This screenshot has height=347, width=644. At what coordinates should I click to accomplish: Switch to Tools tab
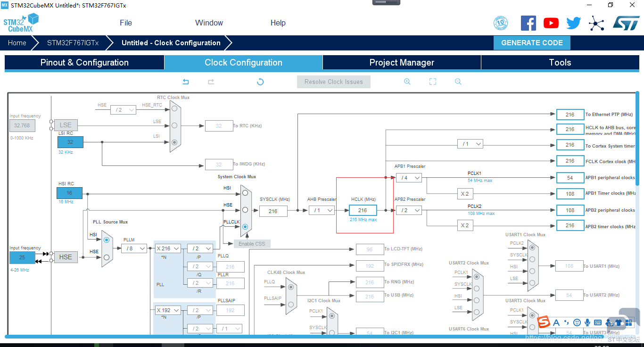560,63
